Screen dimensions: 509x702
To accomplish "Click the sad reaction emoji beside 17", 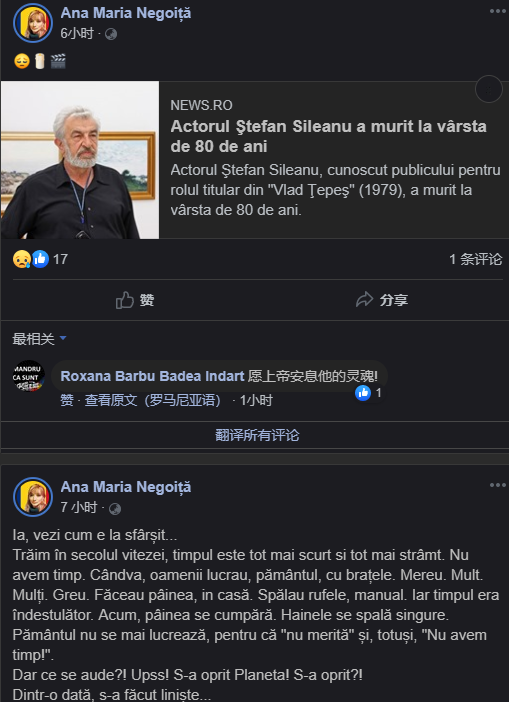I will point(21,259).
